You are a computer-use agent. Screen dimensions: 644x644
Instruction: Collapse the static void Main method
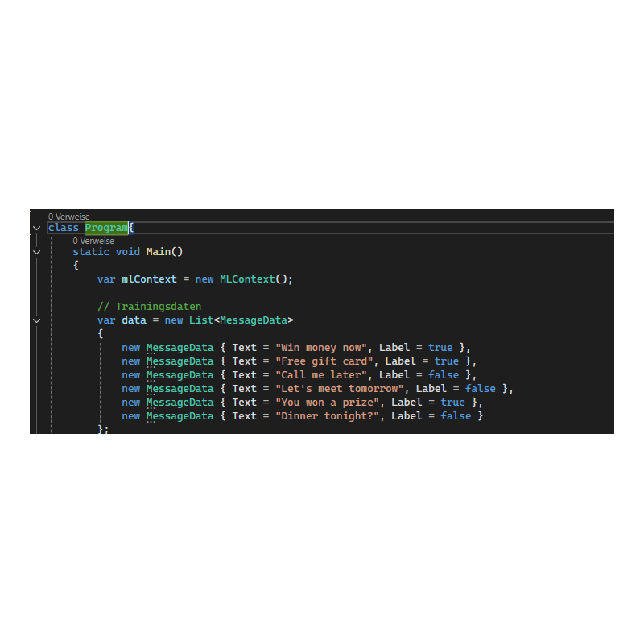(36, 252)
